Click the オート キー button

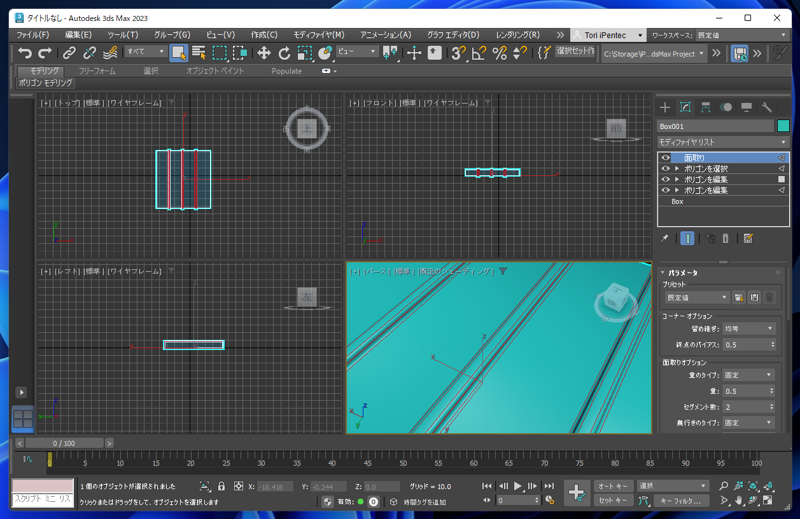point(613,486)
